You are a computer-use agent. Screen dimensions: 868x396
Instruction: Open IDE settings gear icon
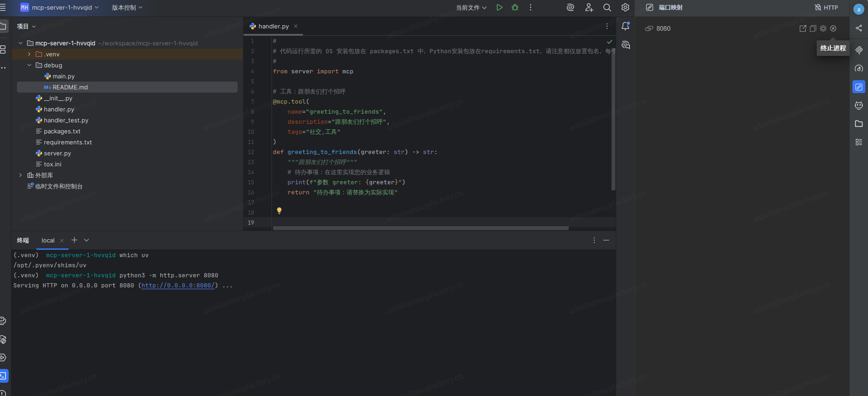pos(625,7)
